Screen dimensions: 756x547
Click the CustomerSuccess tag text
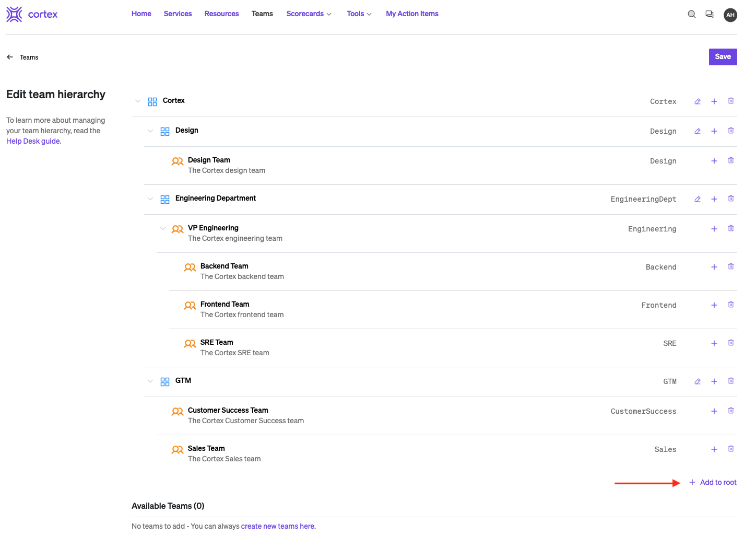643,411
